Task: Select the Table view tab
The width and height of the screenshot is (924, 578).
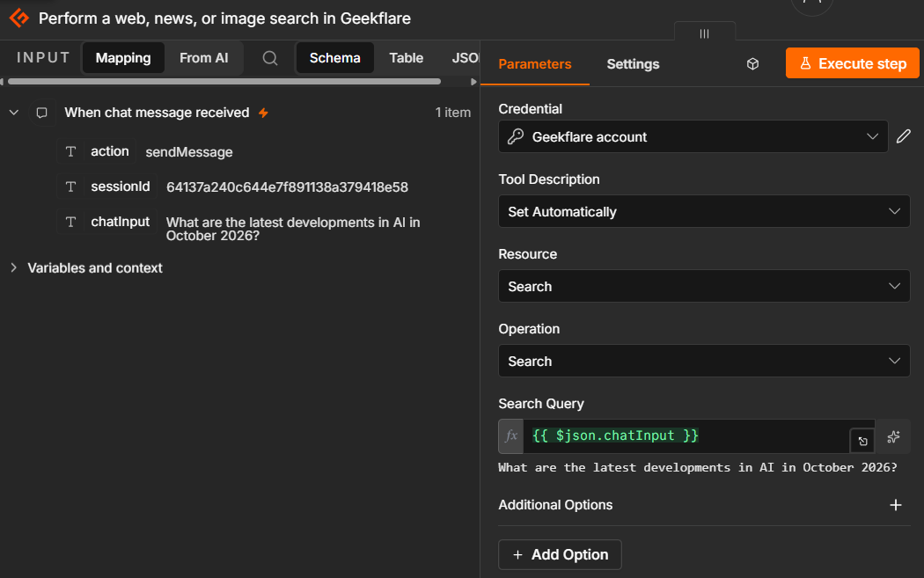Action: coord(406,58)
